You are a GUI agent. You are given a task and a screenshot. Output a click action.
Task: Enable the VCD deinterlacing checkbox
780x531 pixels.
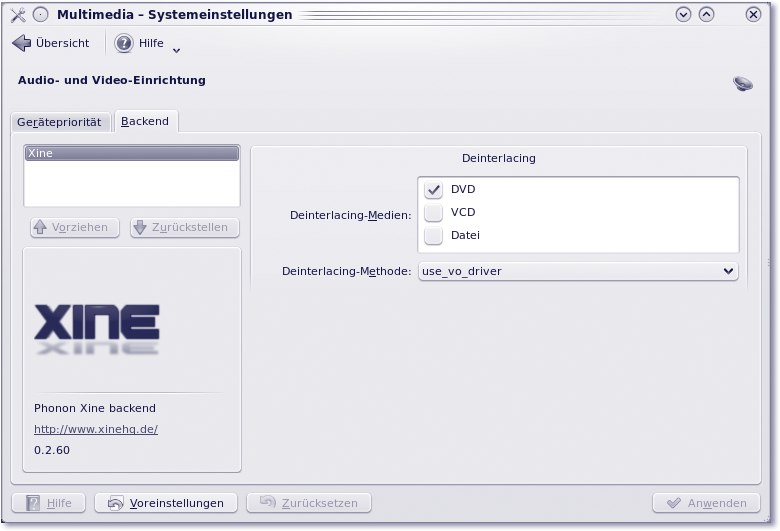(434, 213)
